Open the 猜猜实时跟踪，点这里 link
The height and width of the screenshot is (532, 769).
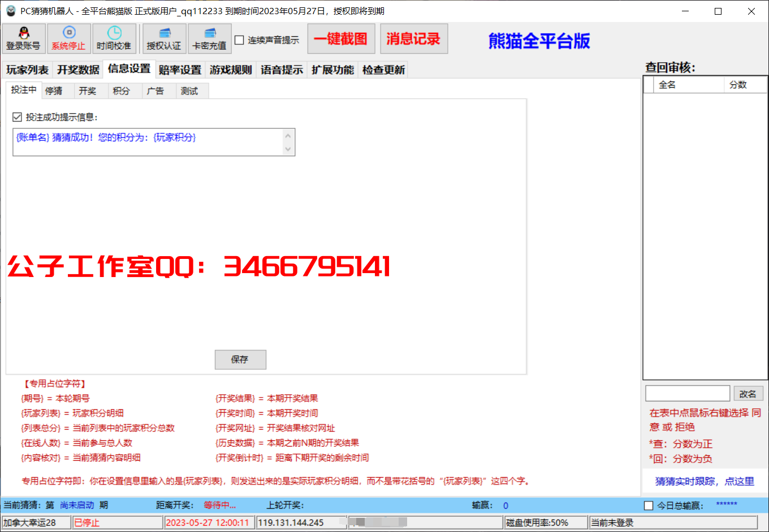click(705, 481)
